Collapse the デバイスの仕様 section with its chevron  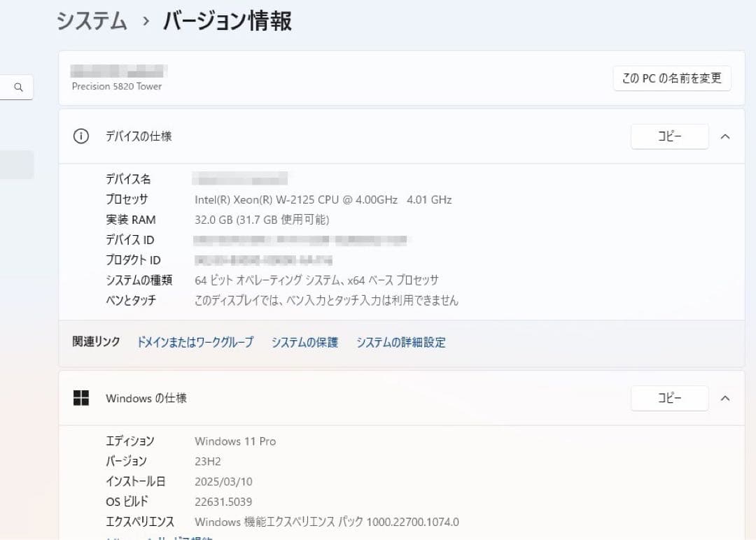tap(725, 136)
